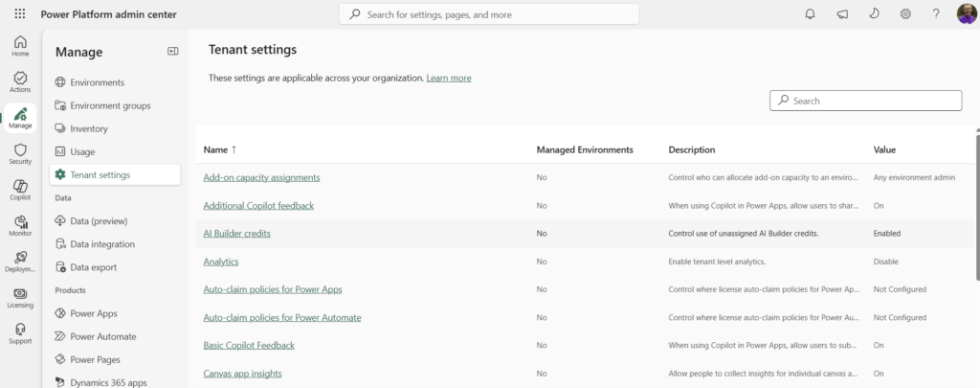Image resolution: width=980 pixels, height=388 pixels.
Task: Open Basic Copilot Feedback setting
Action: tap(249, 346)
